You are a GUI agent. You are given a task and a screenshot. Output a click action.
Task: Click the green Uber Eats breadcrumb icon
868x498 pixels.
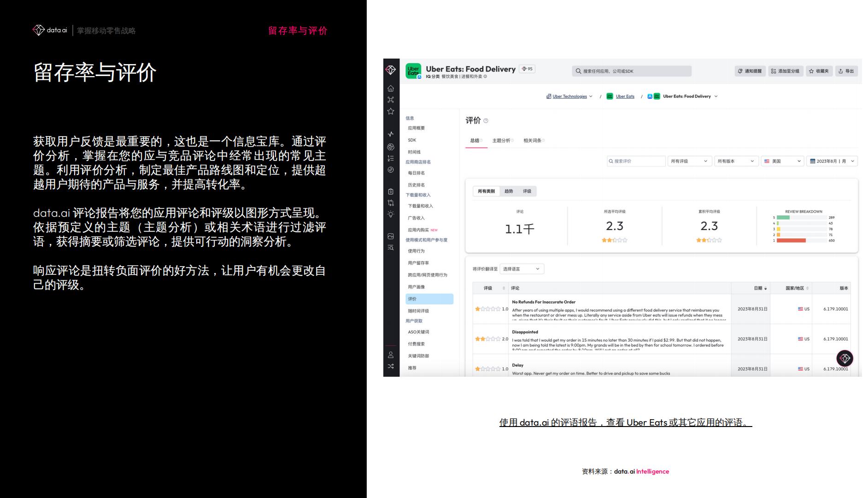point(610,96)
